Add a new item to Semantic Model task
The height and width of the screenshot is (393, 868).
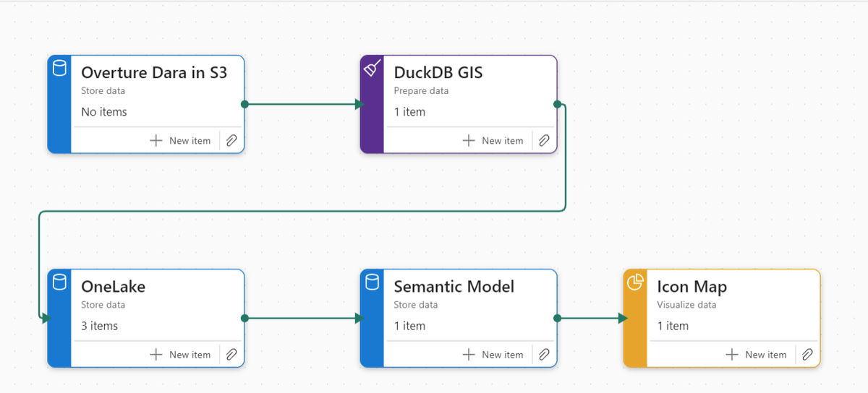click(x=493, y=355)
